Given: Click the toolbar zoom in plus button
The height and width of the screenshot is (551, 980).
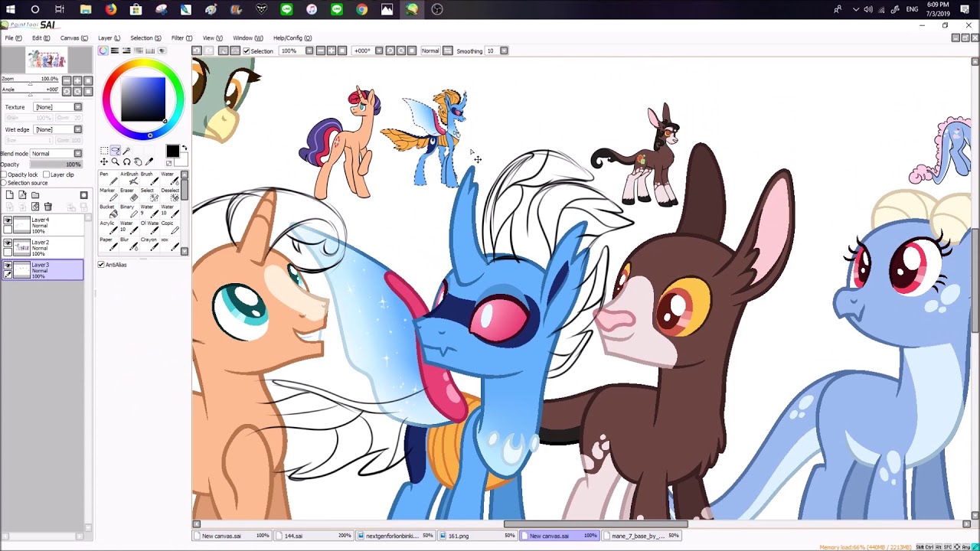Looking at the screenshot, I should coord(330,51).
